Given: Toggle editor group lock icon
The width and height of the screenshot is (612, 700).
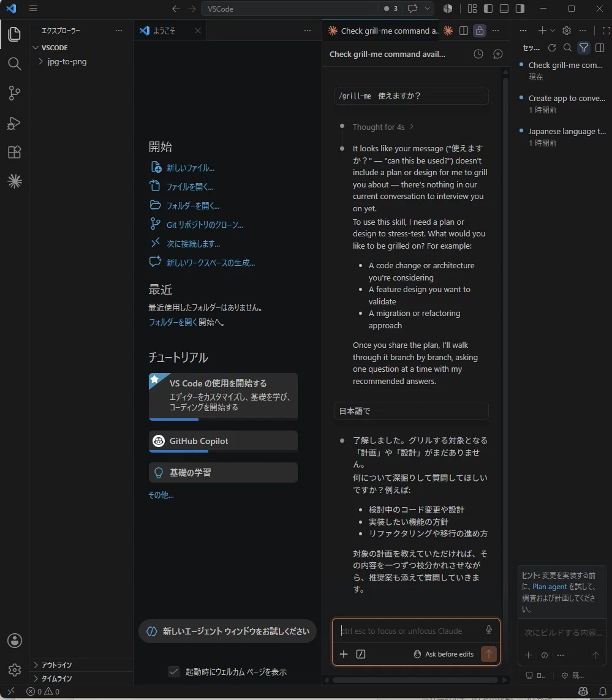Looking at the screenshot, I should (479, 31).
